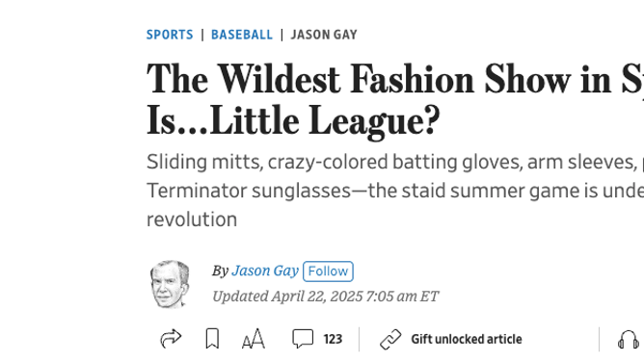
Task: Open the SPORTS section link
Action: (170, 35)
